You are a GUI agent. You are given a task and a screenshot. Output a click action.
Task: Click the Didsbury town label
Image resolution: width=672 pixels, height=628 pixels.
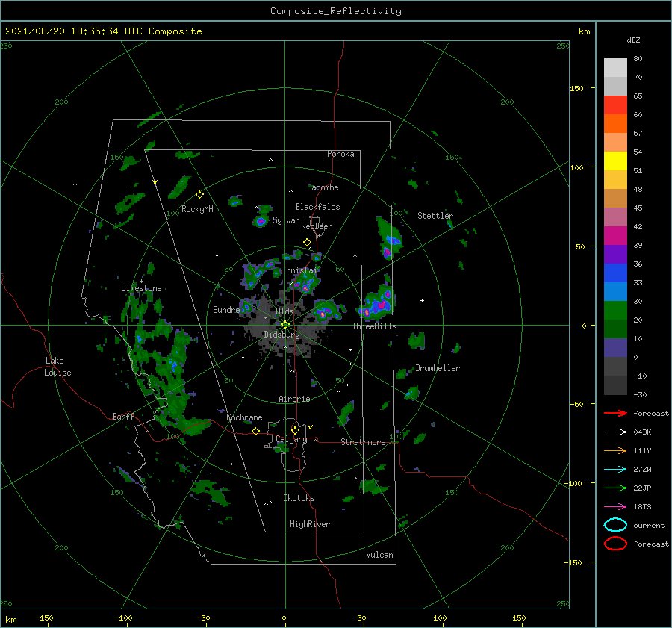tap(282, 335)
